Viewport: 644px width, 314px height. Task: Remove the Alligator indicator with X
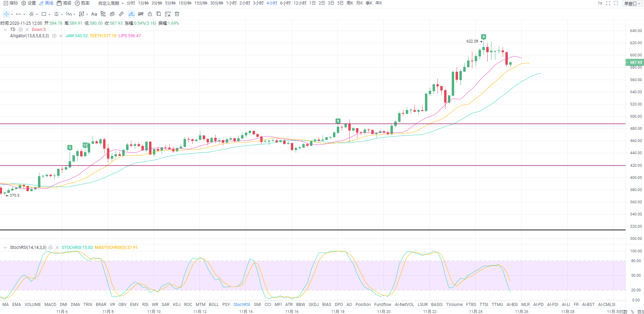(x=61, y=36)
